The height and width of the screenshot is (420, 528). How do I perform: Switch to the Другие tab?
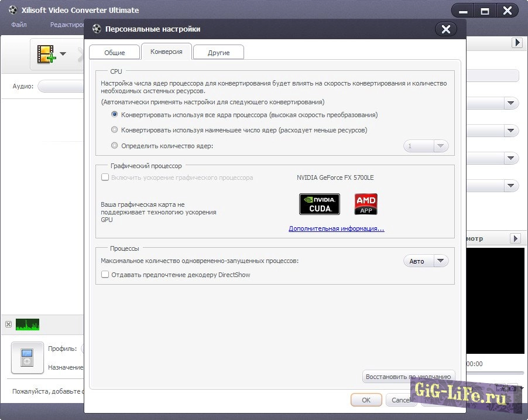tap(218, 53)
